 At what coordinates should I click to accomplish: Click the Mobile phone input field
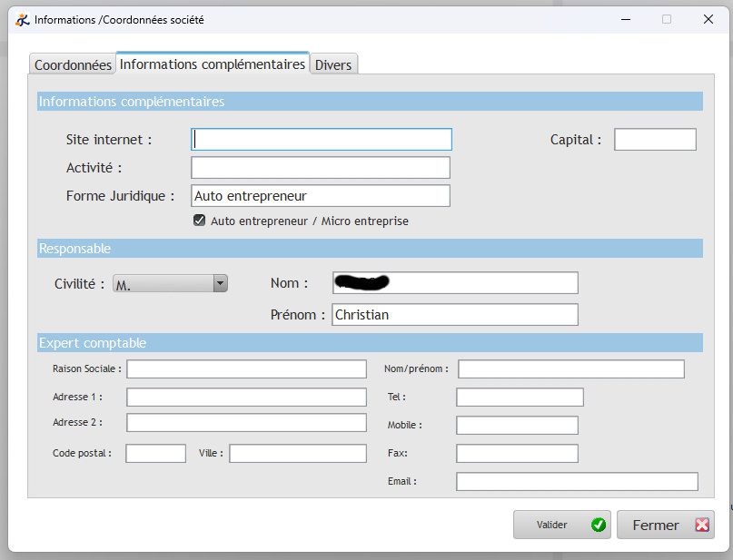pos(517,426)
